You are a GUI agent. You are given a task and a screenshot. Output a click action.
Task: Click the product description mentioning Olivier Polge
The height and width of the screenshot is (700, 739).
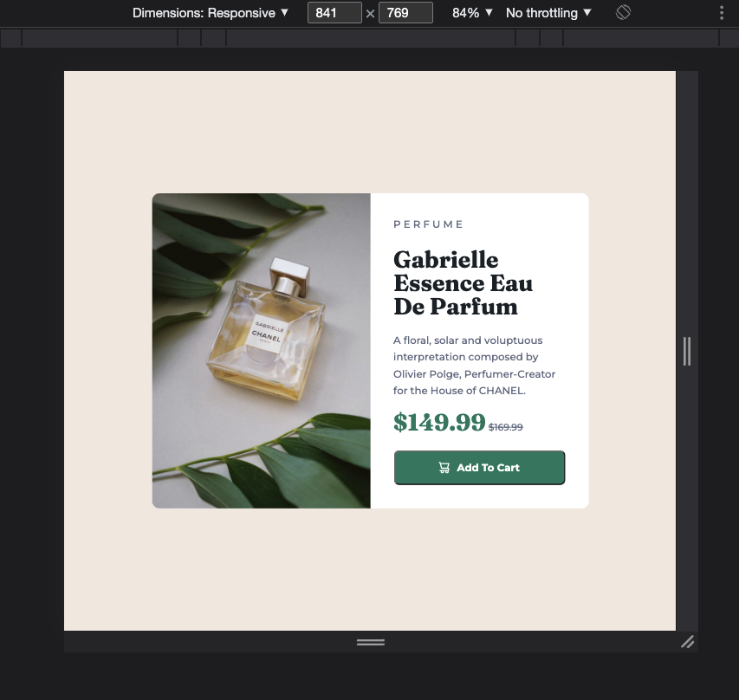point(474,366)
